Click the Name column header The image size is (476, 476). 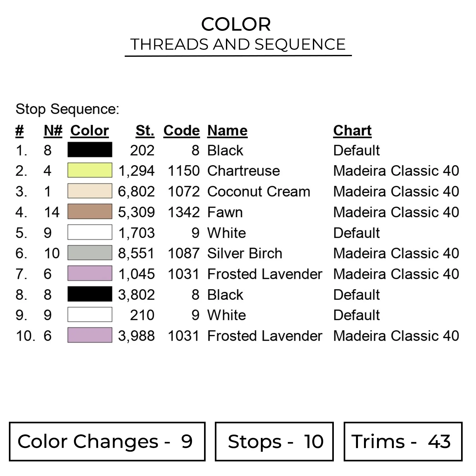[227, 131]
